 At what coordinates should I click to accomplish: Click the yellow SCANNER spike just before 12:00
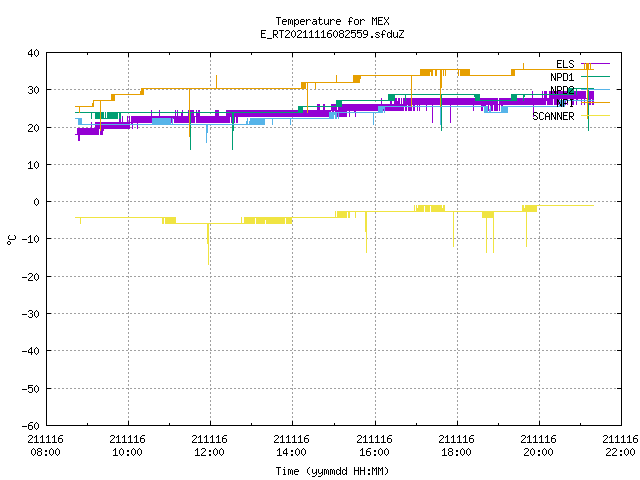coord(208,244)
